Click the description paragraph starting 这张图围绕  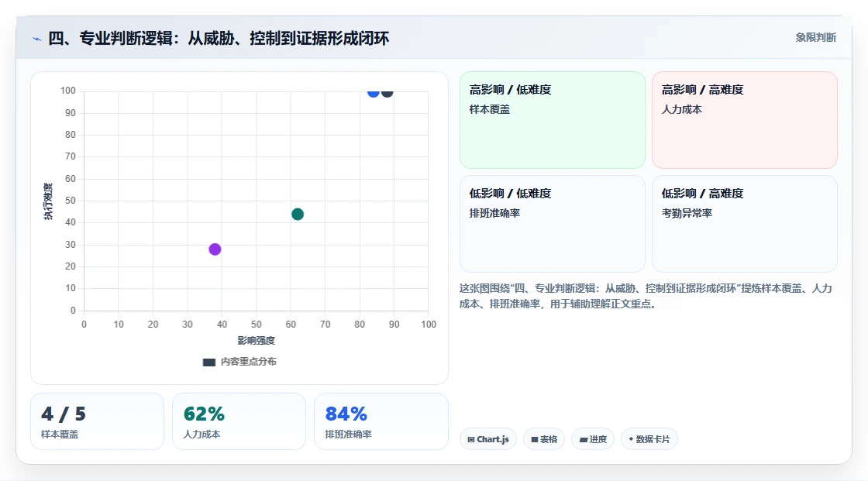pos(646,296)
